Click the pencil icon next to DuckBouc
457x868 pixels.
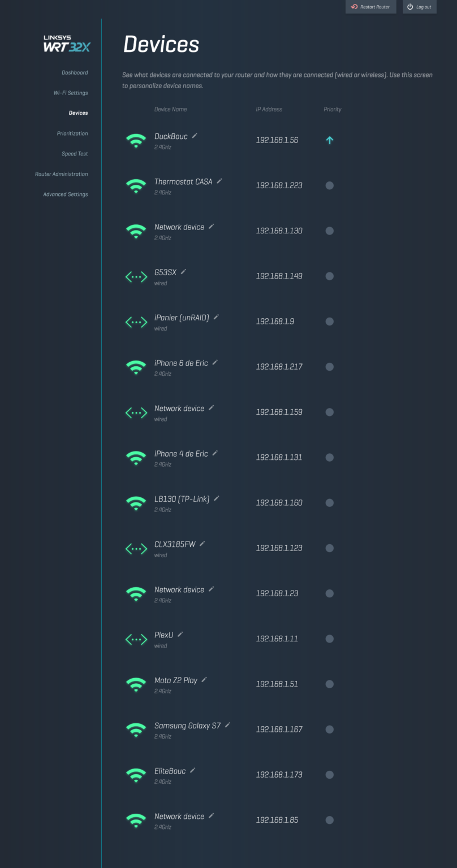(x=195, y=136)
